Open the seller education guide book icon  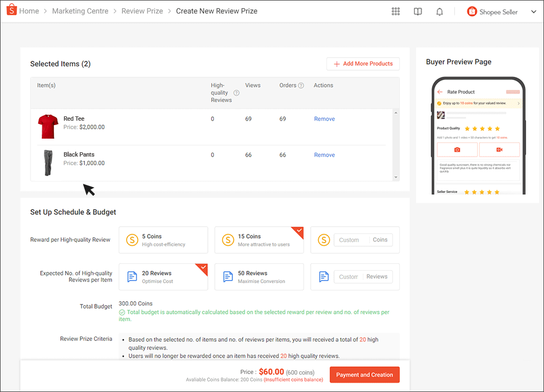click(417, 11)
